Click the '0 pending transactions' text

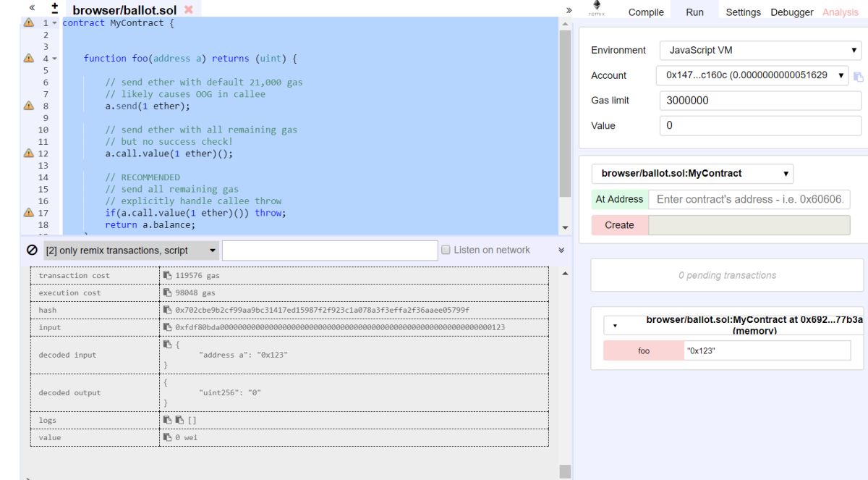pos(728,276)
